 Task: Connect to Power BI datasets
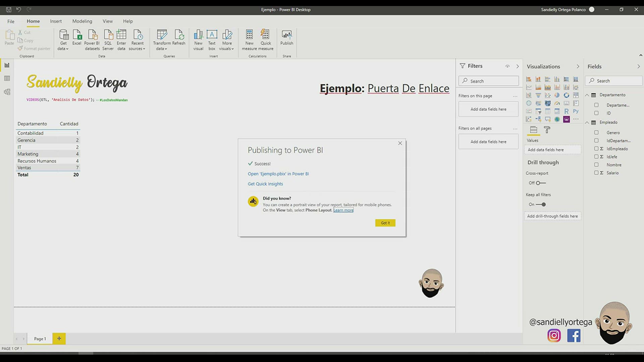(92, 40)
